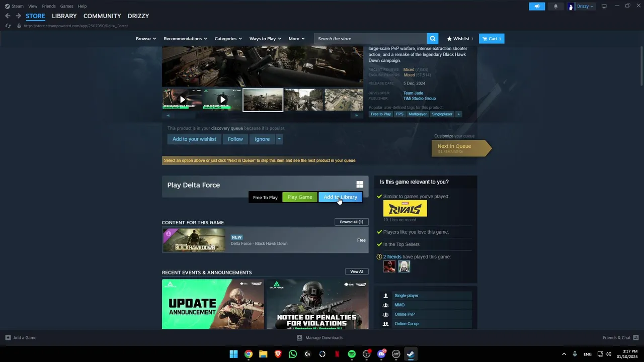Open the Cart with cart icon
Image resolution: width=644 pixels, height=362 pixels.
coord(492,39)
